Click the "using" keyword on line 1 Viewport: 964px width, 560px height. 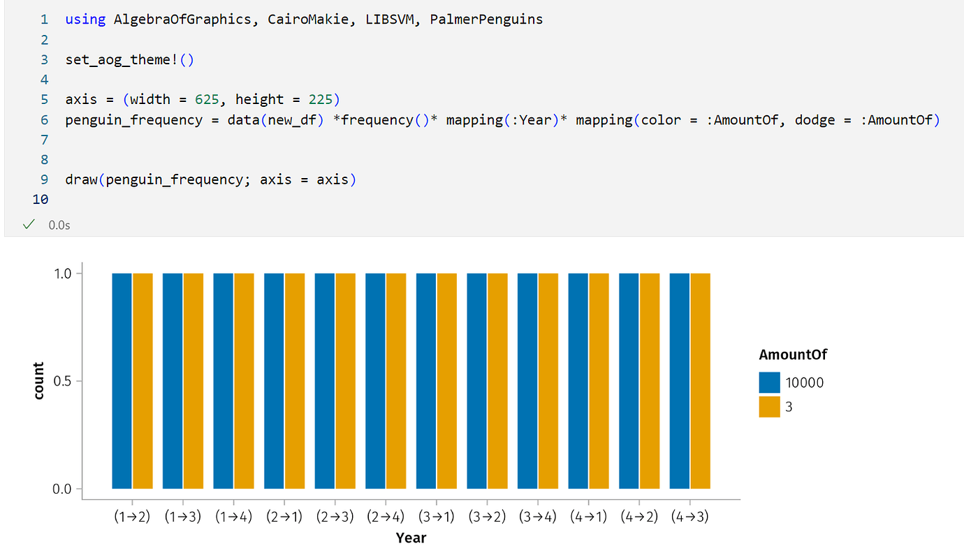pyautogui.click(x=85, y=19)
